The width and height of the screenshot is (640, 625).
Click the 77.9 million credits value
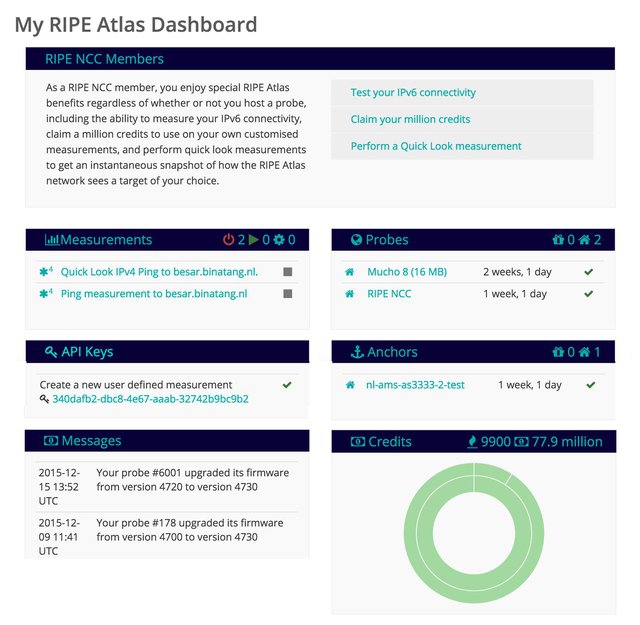click(567, 442)
